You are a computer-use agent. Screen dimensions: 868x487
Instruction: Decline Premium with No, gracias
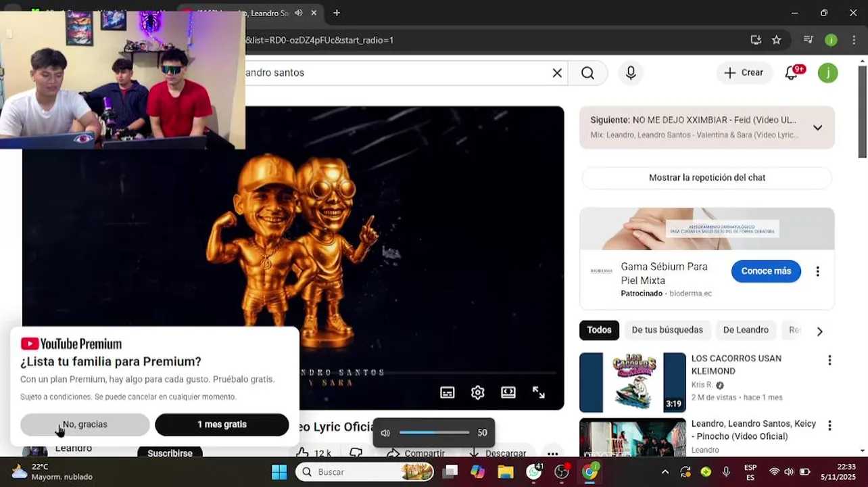85,424
